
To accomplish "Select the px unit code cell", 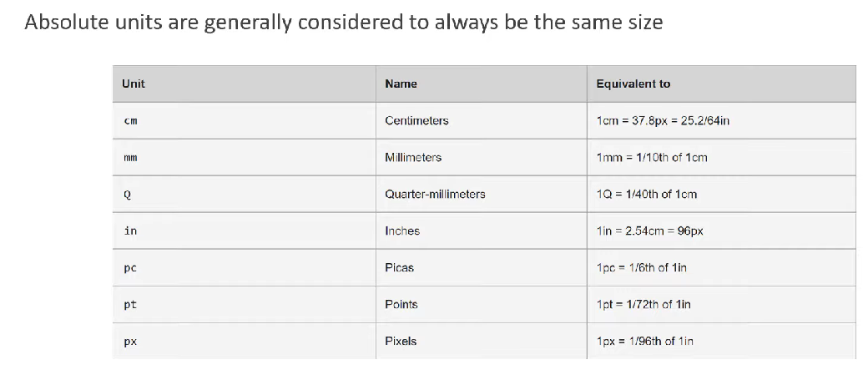I will tap(130, 342).
